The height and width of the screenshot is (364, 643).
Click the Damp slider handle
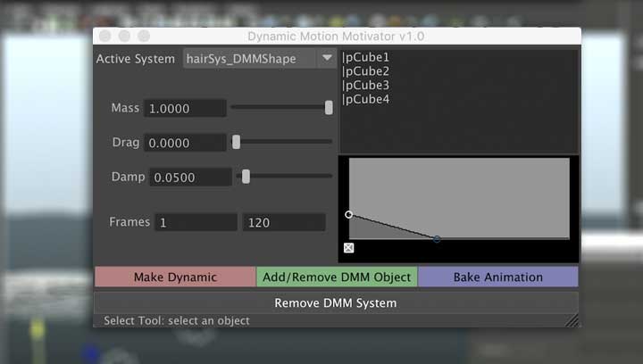pyautogui.click(x=246, y=177)
